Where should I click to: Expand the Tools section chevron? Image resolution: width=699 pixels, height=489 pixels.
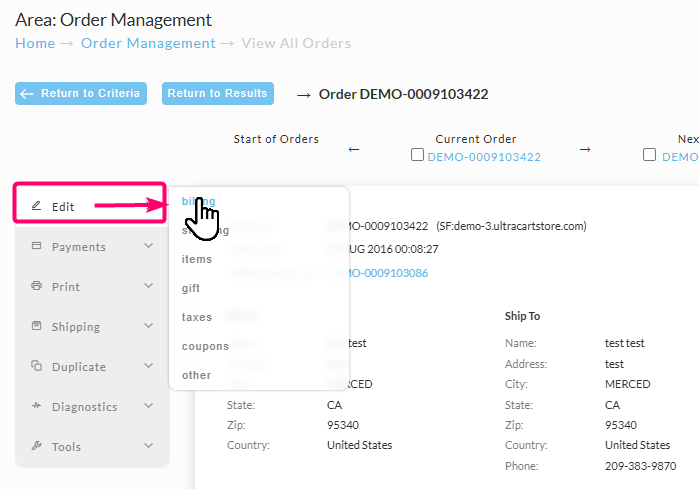149,446
